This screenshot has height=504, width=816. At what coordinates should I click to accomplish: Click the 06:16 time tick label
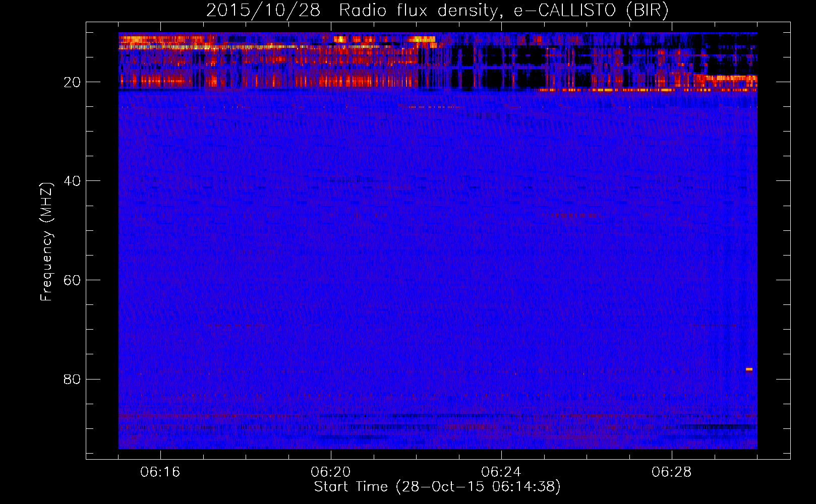tap(160, 472)
